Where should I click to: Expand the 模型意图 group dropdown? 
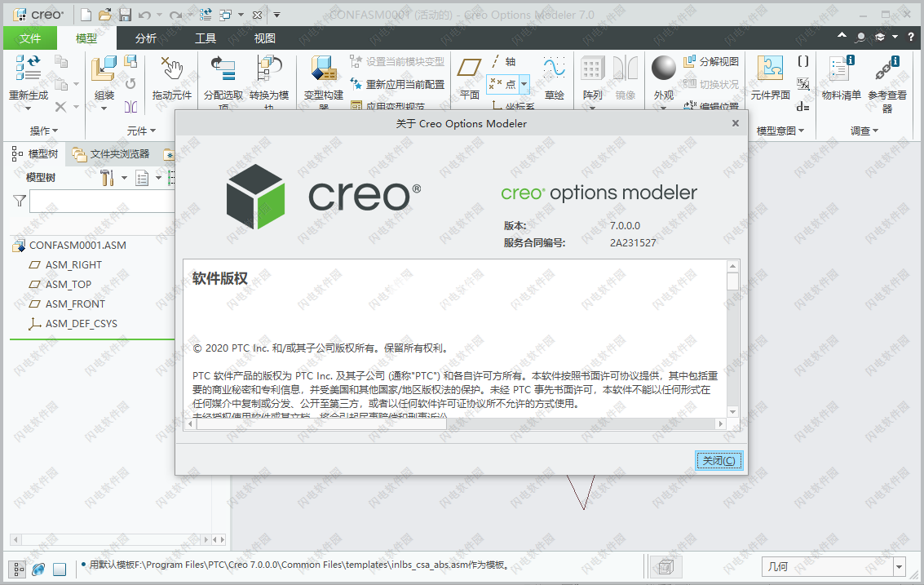(780, 131)
